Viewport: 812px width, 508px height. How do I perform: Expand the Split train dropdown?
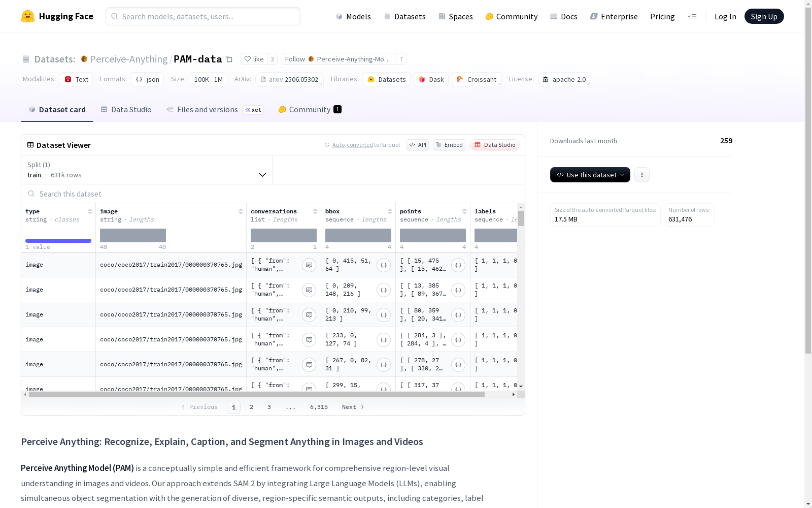click(147, 170)
